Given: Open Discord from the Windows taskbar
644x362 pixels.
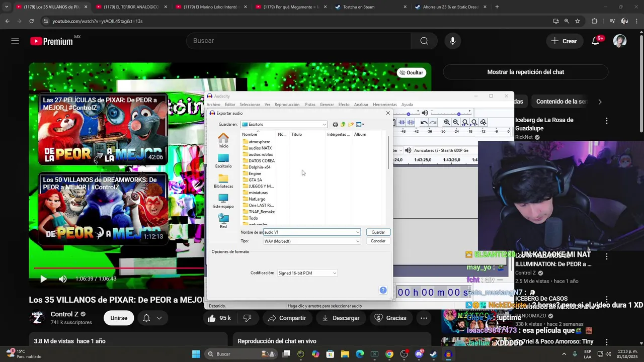Looking at the screenshot, I should pos(419,354).
